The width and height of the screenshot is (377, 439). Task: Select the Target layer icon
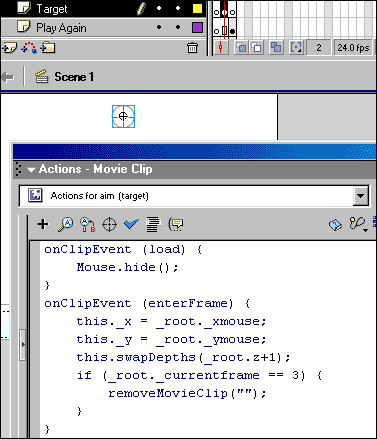click(24, 8)
